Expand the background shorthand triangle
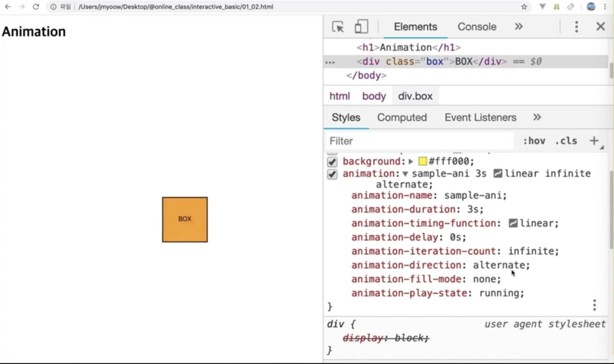Viewport: 614px width, 364px height. pos(411,161)
